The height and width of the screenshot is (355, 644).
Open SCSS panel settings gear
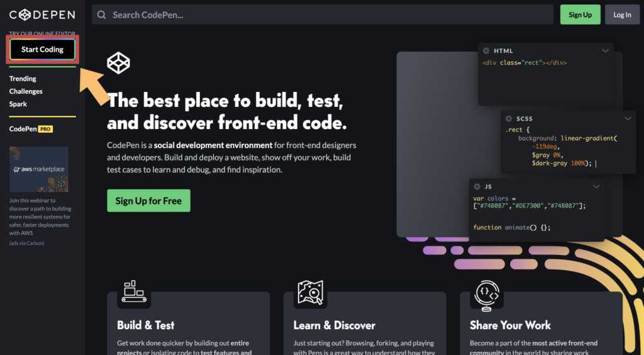click(x=508, y=118)
